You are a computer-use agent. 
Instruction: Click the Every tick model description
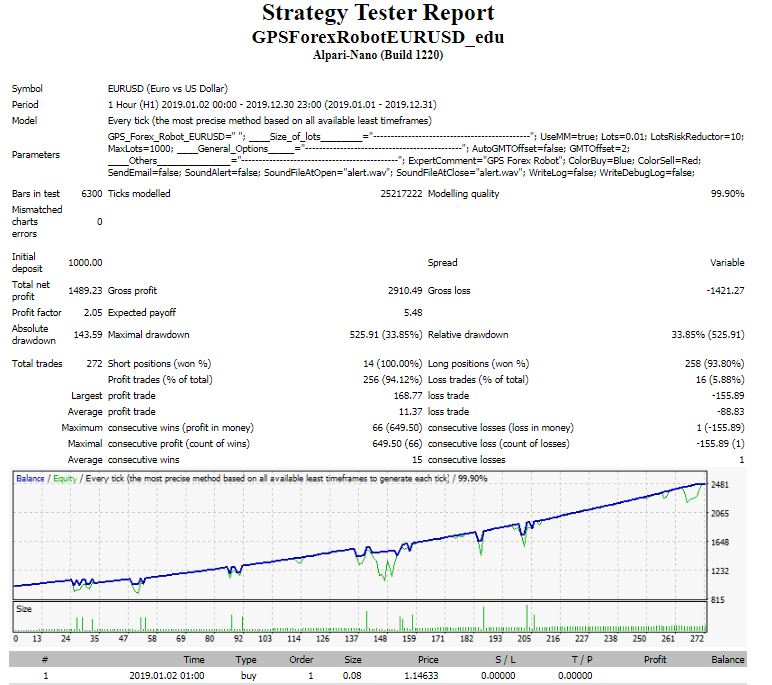269,121
